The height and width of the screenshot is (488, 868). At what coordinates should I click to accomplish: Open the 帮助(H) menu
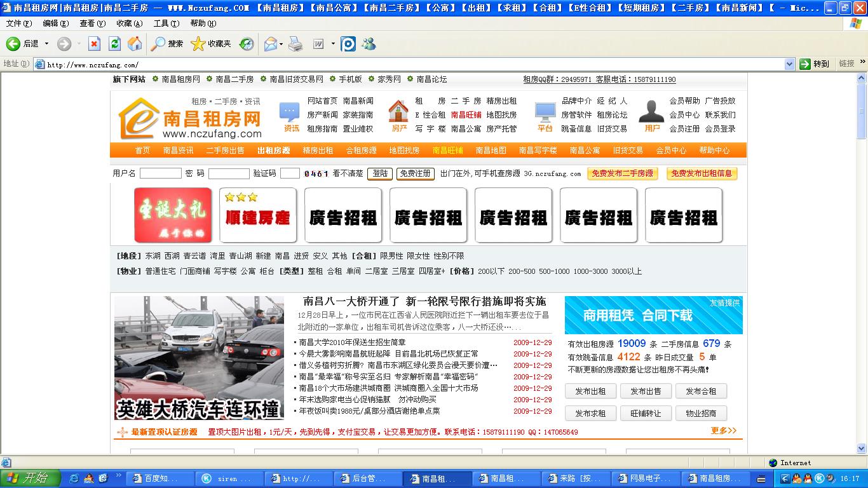pyautogui.click(x=203, y=24)
